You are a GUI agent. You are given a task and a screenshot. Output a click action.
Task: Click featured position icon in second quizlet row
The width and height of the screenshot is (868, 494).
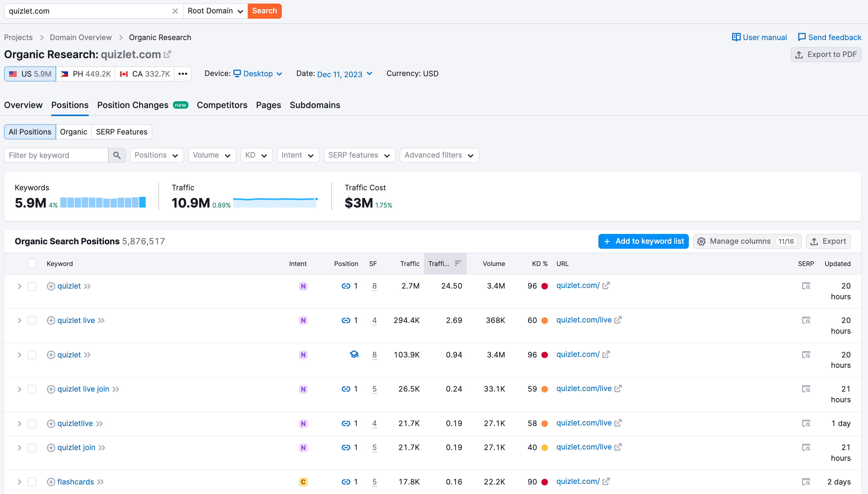pyautogui.click(x=354, y=354)
